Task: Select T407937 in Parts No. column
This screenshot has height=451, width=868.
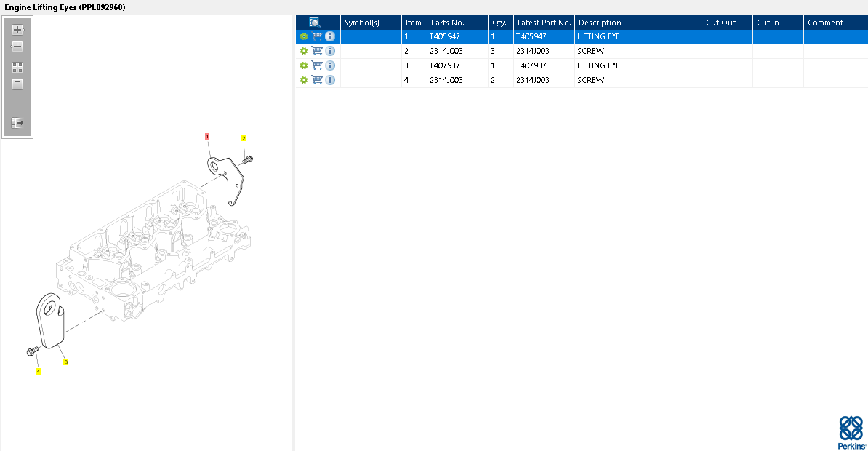Action: (444, 65)
